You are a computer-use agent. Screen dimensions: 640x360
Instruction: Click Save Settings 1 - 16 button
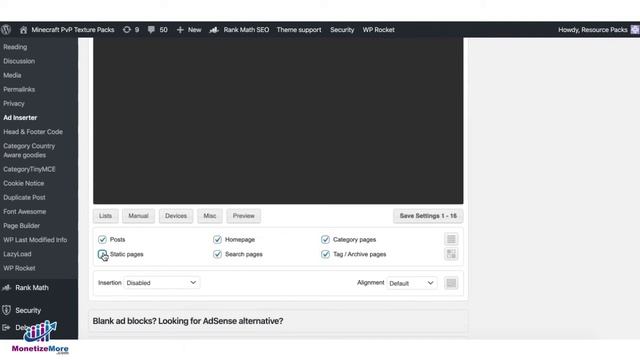click(428, 216)
